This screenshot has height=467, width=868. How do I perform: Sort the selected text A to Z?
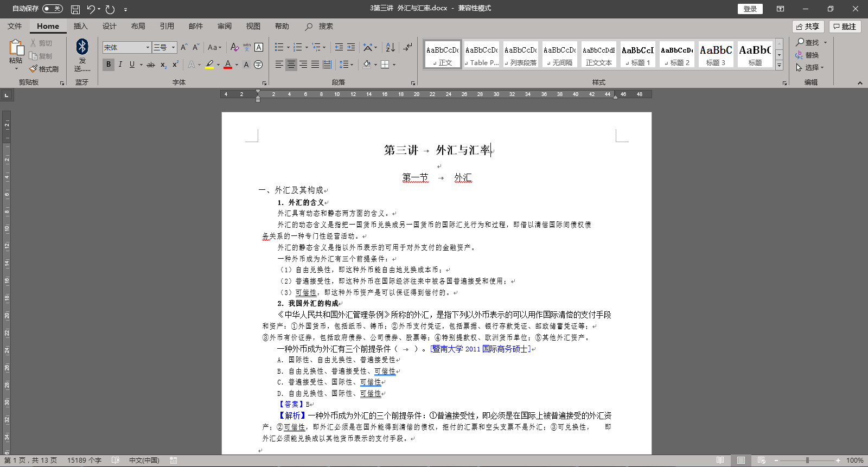(391, 47)
